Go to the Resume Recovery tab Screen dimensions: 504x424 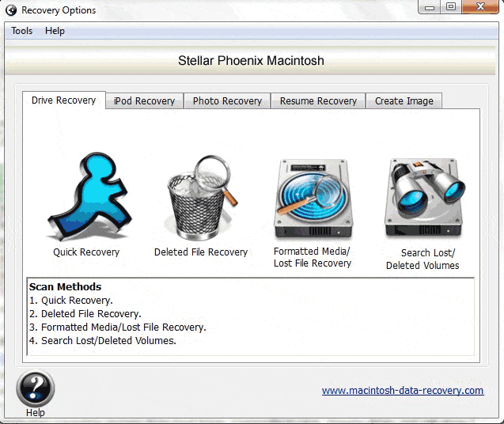[x=318, y=101]
